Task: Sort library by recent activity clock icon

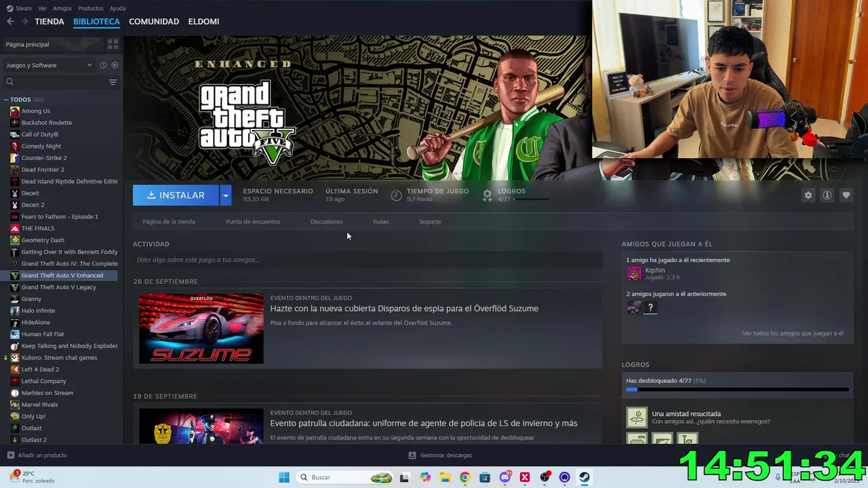Action: (x=103, y=65)
